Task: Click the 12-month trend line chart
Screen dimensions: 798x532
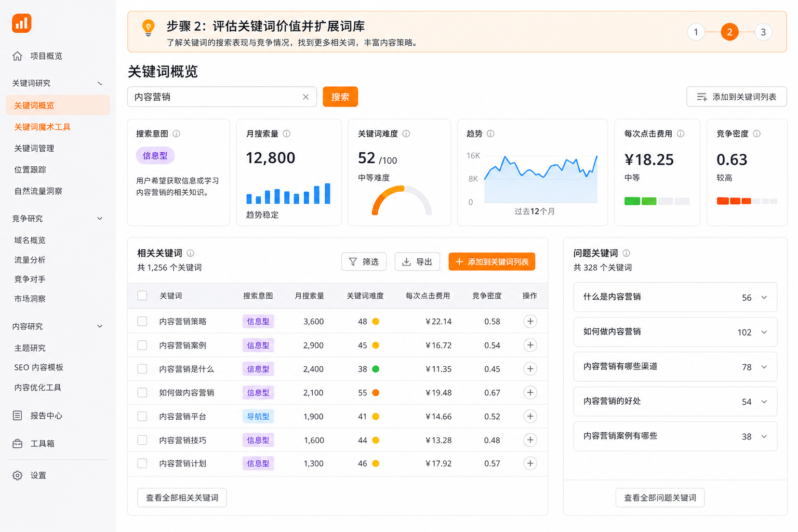Action: point(540,178)
